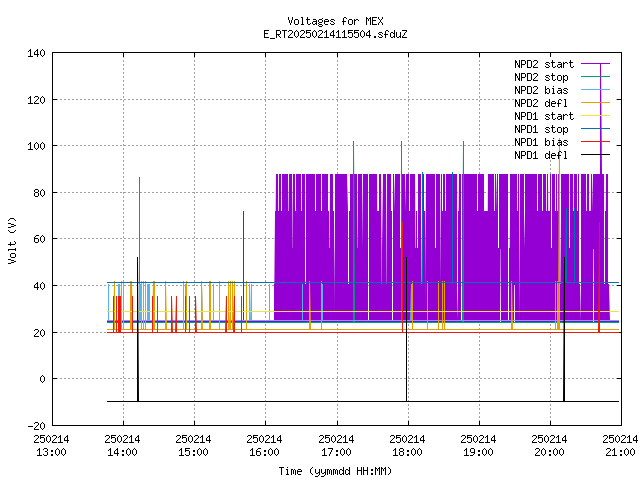
Task: Click the 'NPD1 bias' legend label
Action: pos(541,142)
